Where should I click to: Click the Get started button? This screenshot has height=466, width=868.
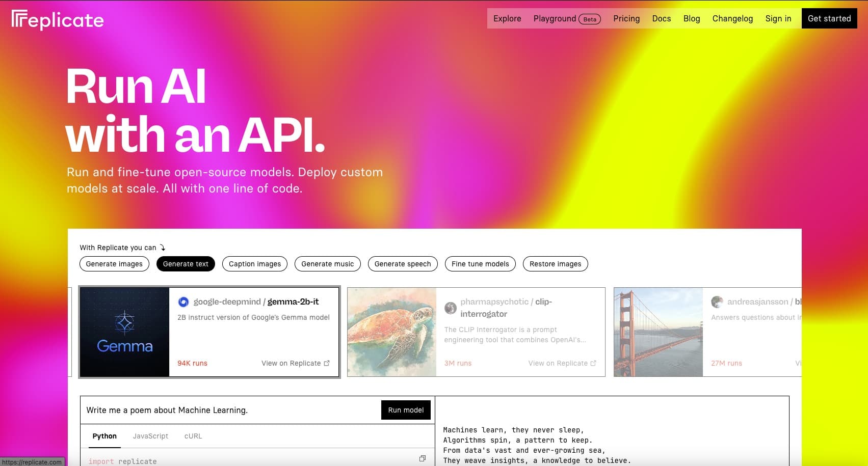829,18
